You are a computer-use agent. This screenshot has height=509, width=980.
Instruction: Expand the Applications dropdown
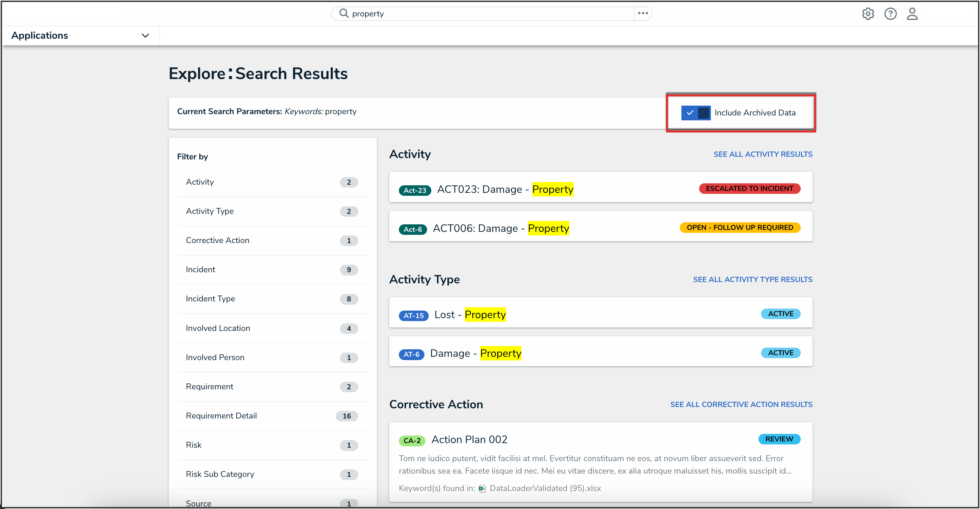click(x=40, y=35)
